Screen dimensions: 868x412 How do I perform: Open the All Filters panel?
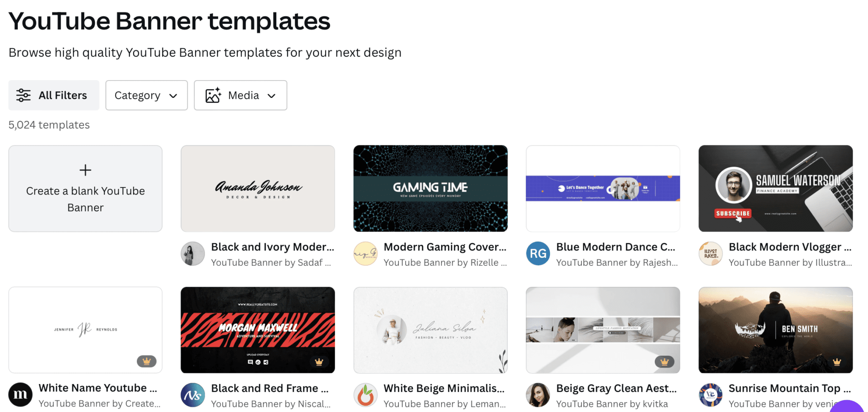pyautogui.click(x=54, y=95)
